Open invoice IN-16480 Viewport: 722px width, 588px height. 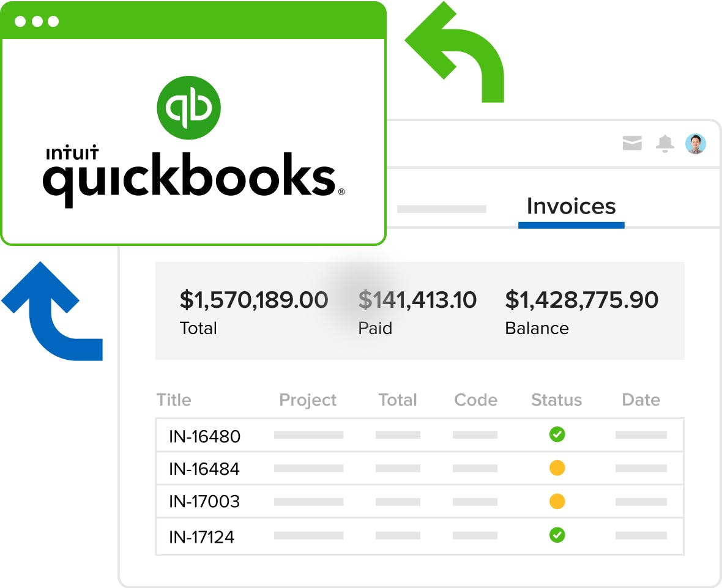(x=204, y=436)
